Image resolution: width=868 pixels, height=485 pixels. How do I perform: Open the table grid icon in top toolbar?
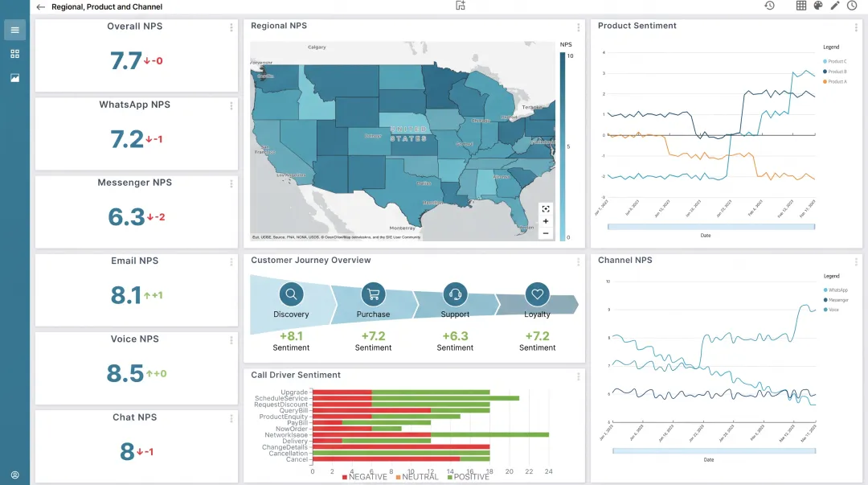(801, 6)
